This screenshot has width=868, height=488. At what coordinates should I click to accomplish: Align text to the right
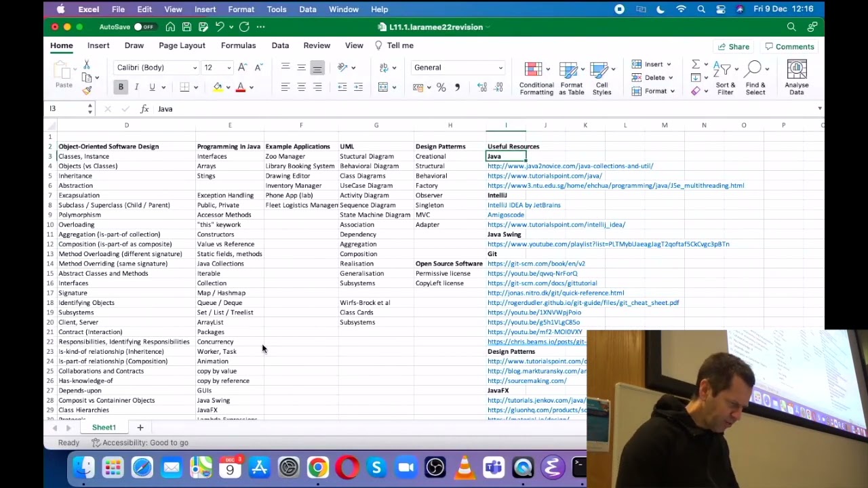[317, 87]
